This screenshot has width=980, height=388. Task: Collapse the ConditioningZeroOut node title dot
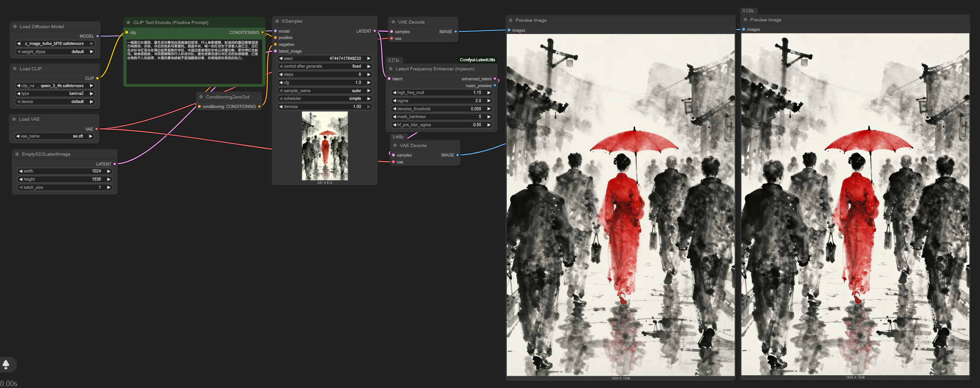(201, 97)
